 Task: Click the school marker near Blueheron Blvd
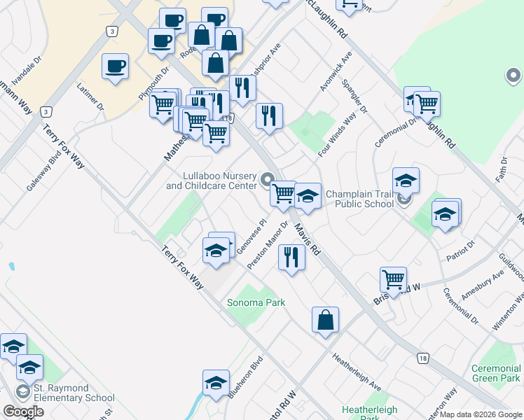pos(216,384)
